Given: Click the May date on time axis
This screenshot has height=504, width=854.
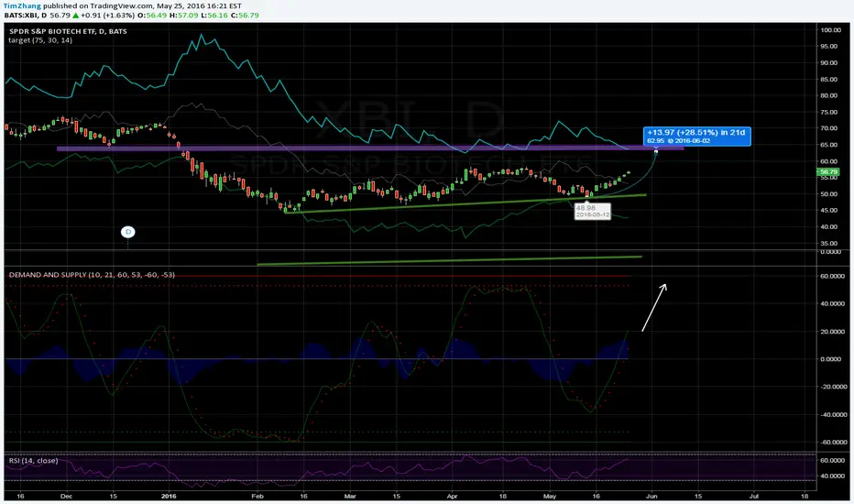Looking at the screenshot, I should [x=550, y=497].
